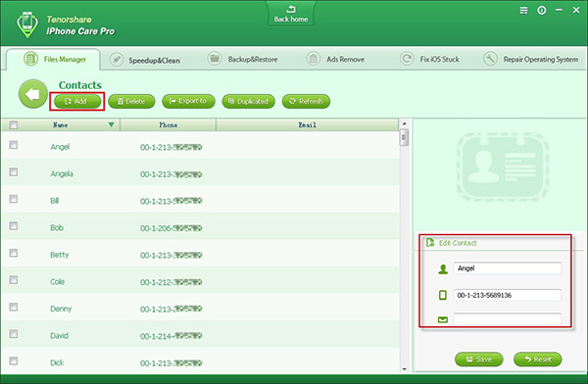Screen dimensions: 588x384
Task: Click the info circle icon in title bar
Action: pos(542,11)
